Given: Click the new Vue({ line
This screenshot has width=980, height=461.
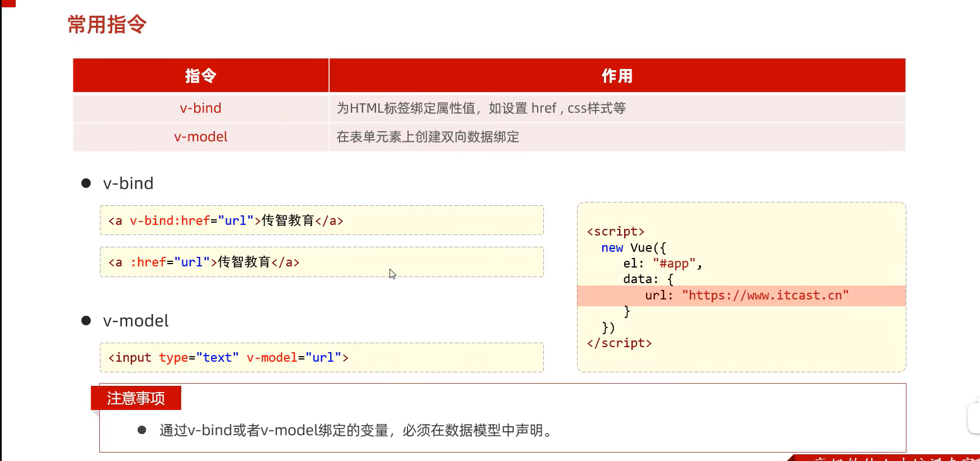Looking at the screenshot, I should pyautogui.click(x=634, y=248).
